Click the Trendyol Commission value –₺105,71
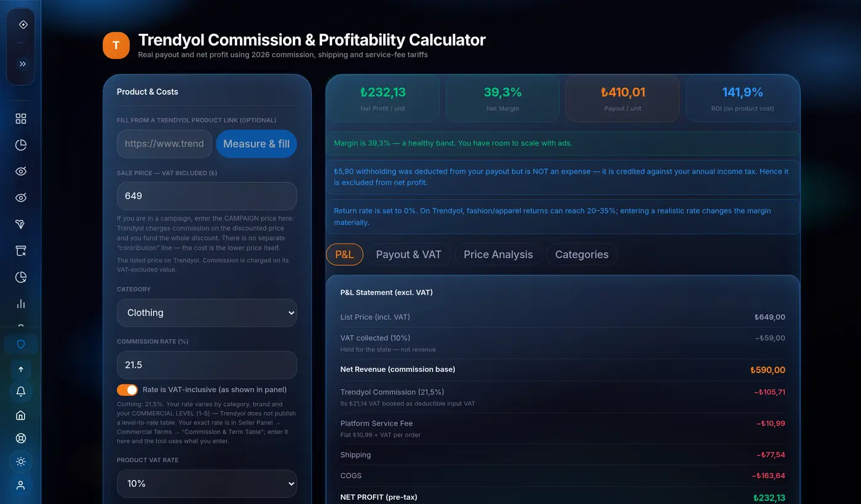 click(x=769, y=392)
